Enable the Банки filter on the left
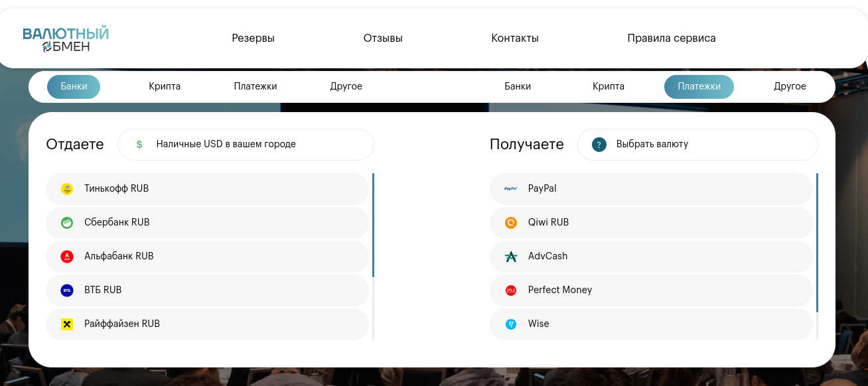This screenshot has width=868, height=386. click(74, 86)
